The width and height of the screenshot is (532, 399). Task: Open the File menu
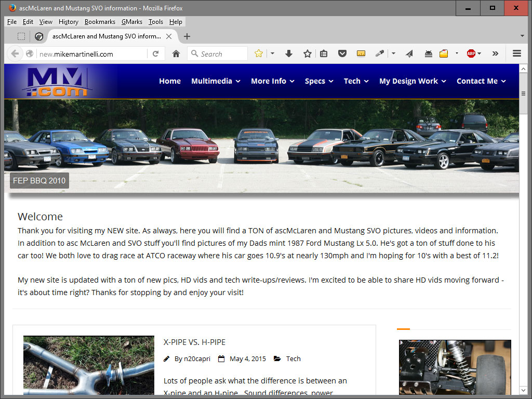[12, 22]
